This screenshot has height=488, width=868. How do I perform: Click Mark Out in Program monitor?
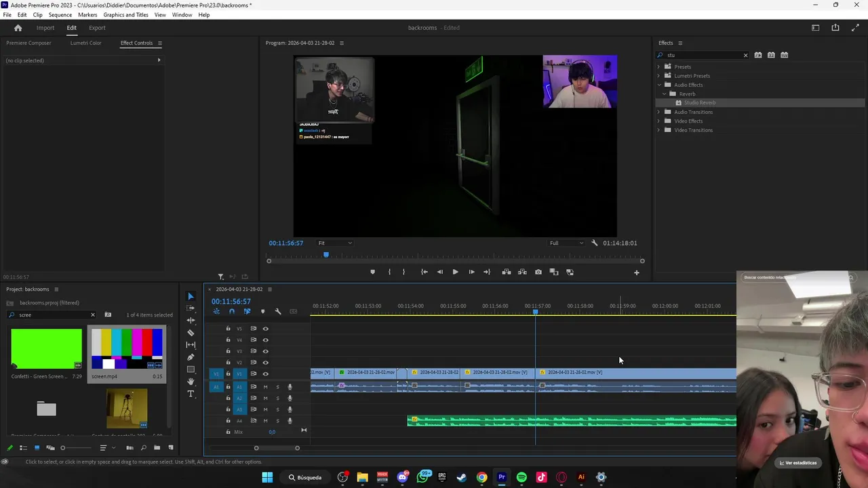pyautogui.click(x=403, y=272)
